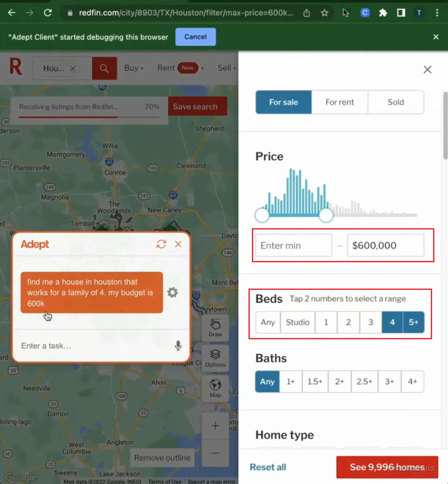The width and height of the screenshot is (448, 484).
Task: Click the browser forward arrow
Action: coord(30,13)
